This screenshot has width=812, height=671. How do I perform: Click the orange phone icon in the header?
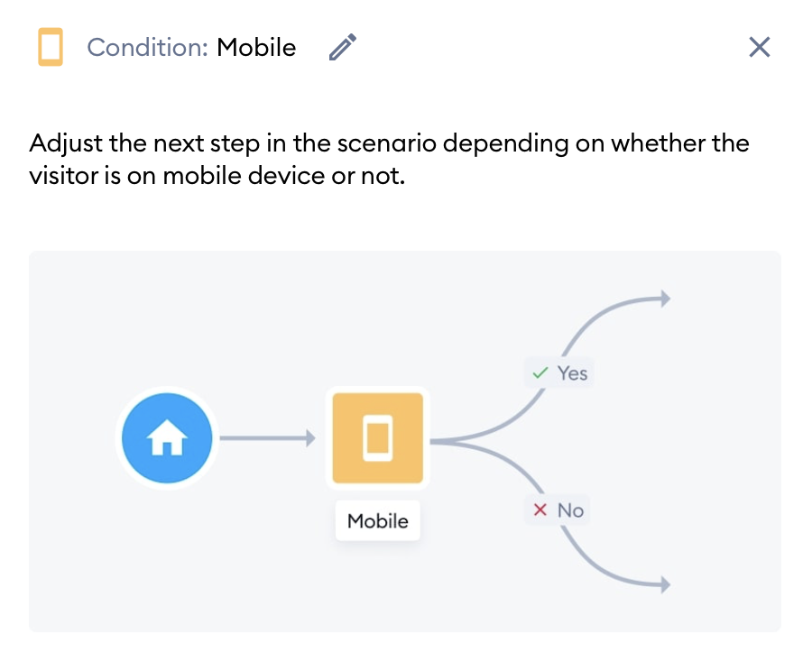(x=51, y=47)
